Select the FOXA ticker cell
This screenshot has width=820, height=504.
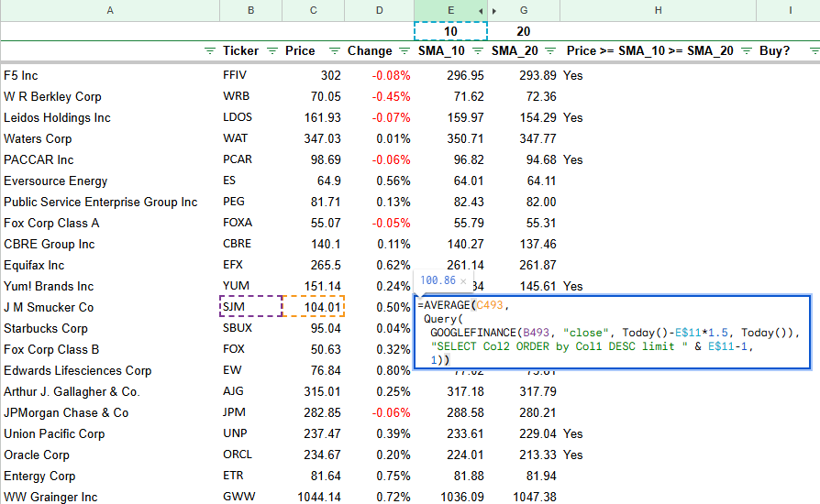tap(251, 223)
